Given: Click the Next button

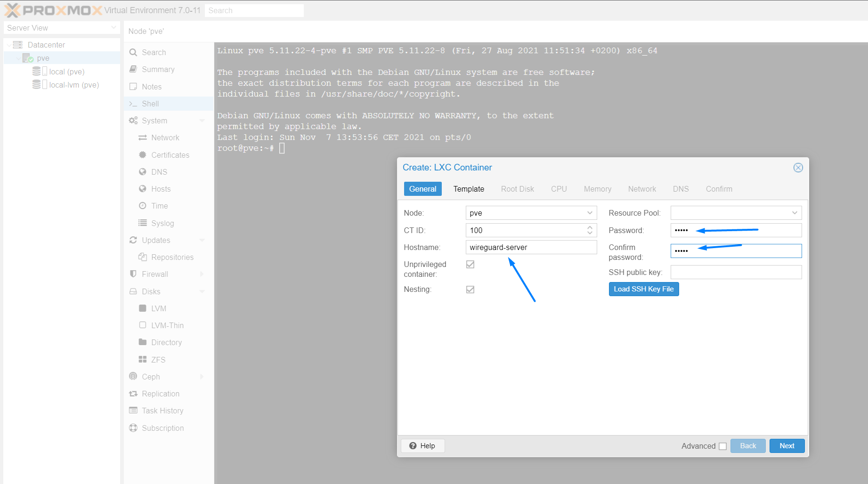Looking at the screenshot, I should pyautogui.click(x=787, y=446).
